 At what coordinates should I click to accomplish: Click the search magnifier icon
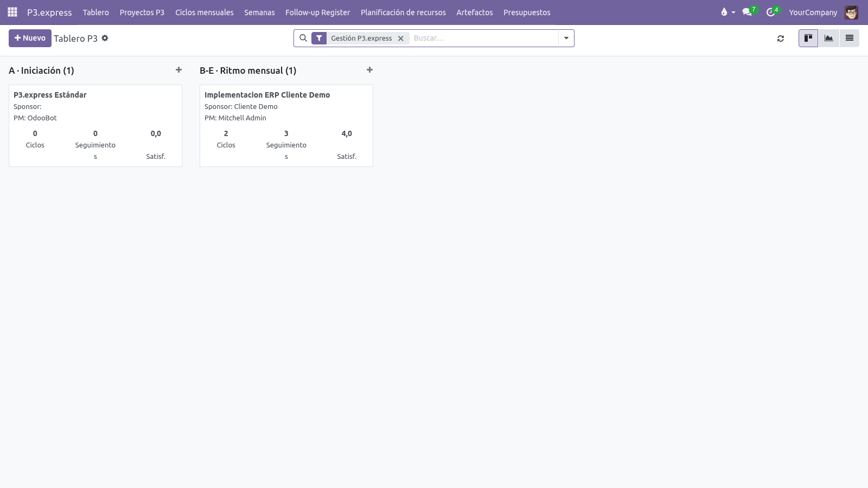pos(303,38)
